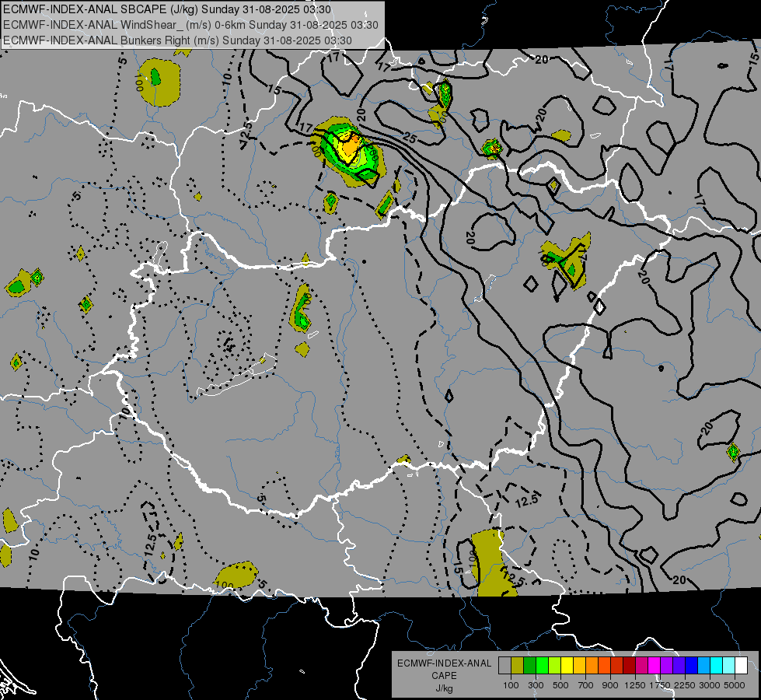Click the pure blue legend swatch
This screenshot has height=700, width=761.
tap(692, 665)
